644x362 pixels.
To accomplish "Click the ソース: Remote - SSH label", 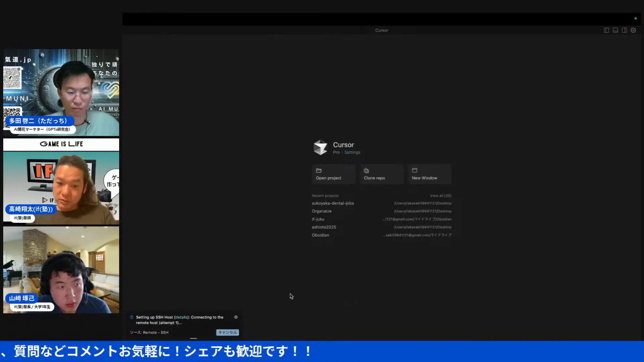I will (x=149, y=333).
